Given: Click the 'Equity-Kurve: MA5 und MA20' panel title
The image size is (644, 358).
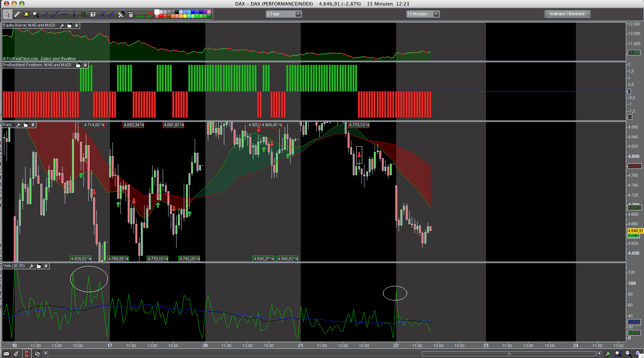Looking at the screenshot, I should [29, 25].
